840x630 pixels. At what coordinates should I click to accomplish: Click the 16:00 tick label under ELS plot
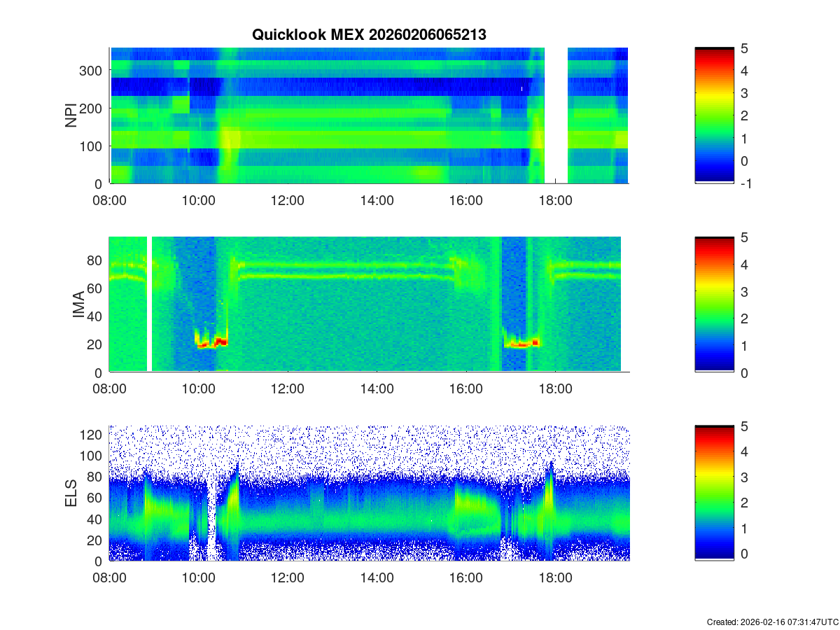coord(465,578)
